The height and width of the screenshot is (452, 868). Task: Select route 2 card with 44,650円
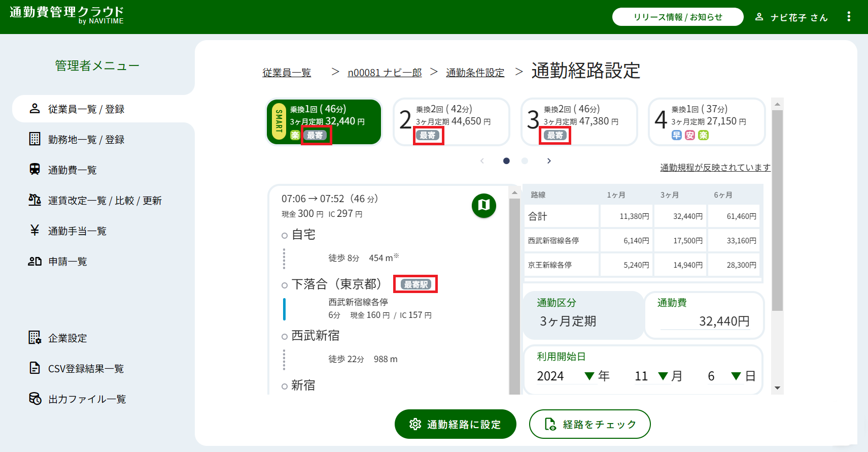tap(452, 121)
